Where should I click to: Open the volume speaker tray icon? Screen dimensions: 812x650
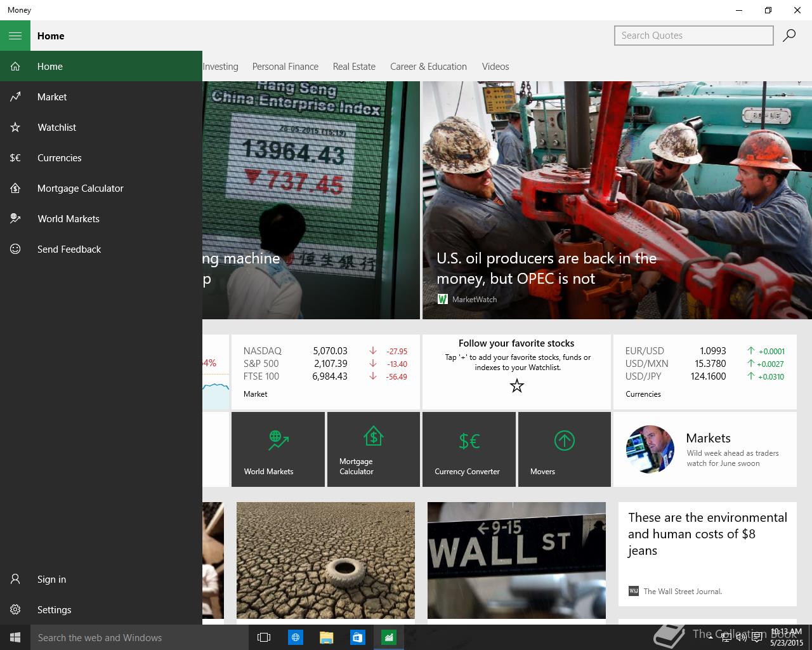[742, 637]
